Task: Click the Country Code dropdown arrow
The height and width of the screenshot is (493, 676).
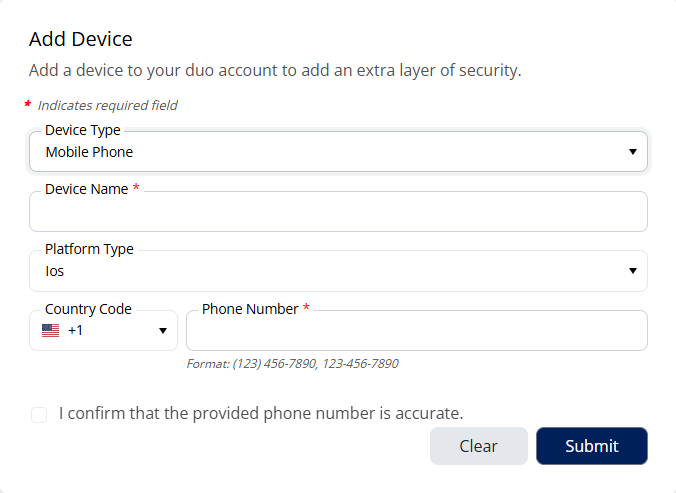Action: pos(162,331)
